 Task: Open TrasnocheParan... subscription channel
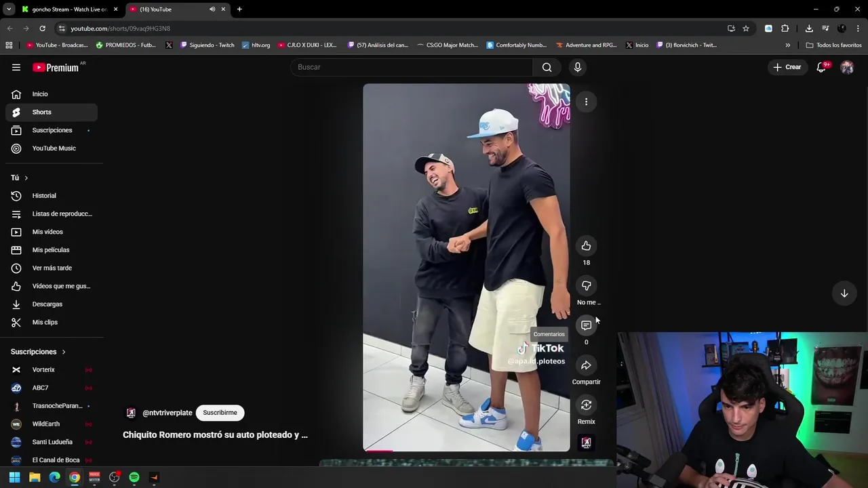click(52, 406)
